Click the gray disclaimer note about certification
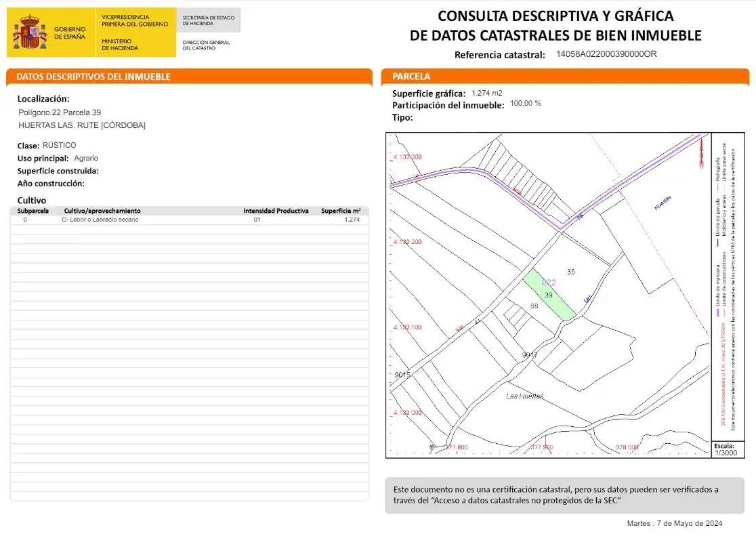The height and width of the screenshot is (534, 756). pos(564,495)
